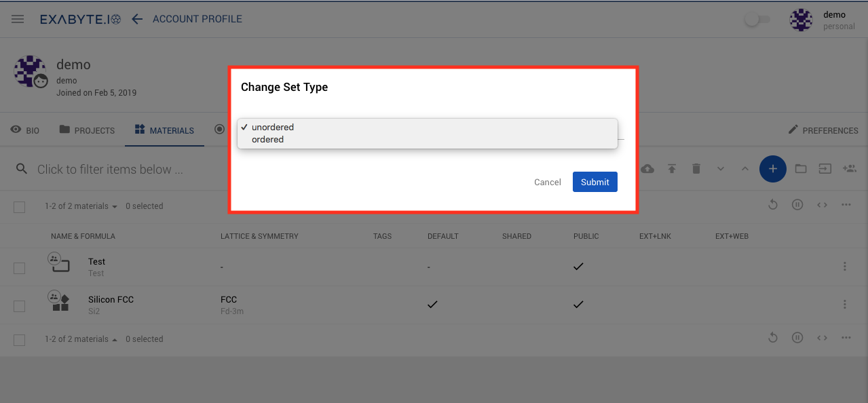This screenshot has width=868, height=403.
Task: Open the code view icon
Action: click(x=822, y=204)
